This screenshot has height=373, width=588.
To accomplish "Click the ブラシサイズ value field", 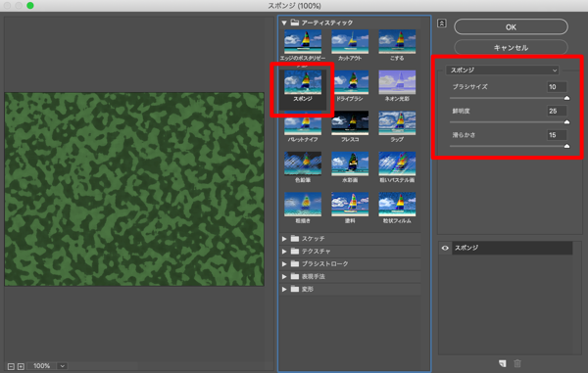I will 557,87.
